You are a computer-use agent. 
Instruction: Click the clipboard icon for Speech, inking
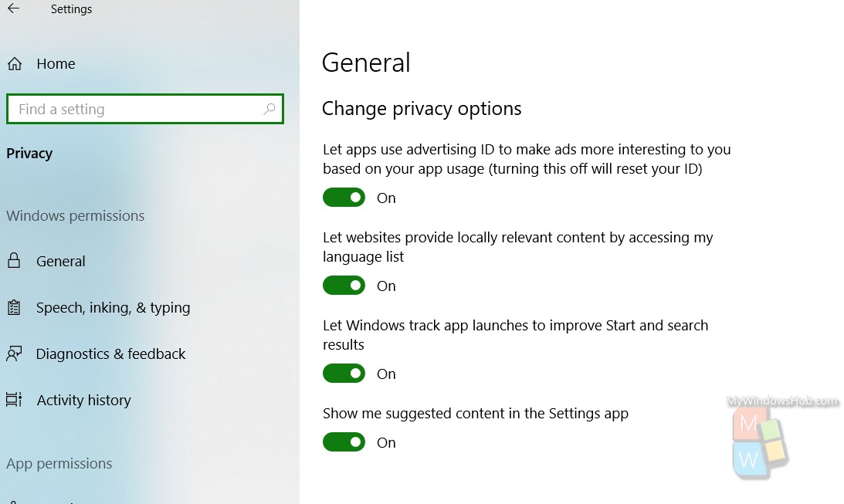14,308
